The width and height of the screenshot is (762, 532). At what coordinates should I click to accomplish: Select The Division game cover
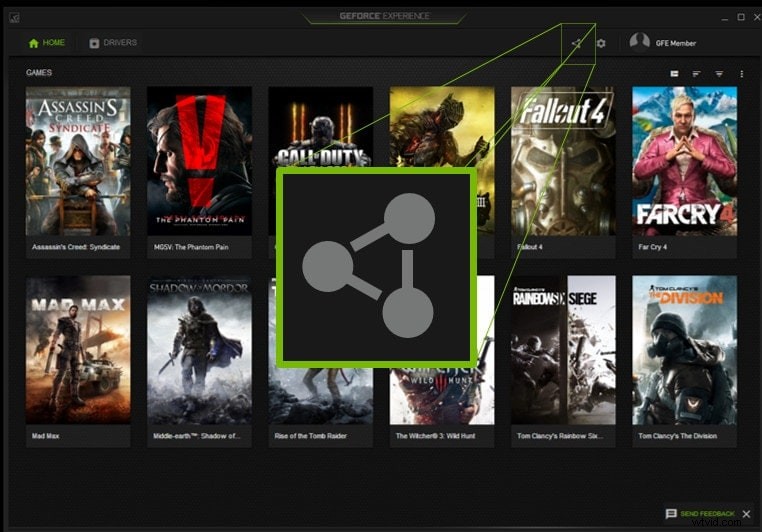[x=684, y=350]
